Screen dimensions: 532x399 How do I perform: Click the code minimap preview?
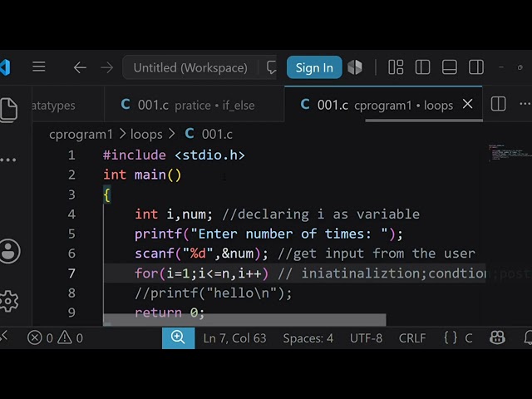pos(509,153)
